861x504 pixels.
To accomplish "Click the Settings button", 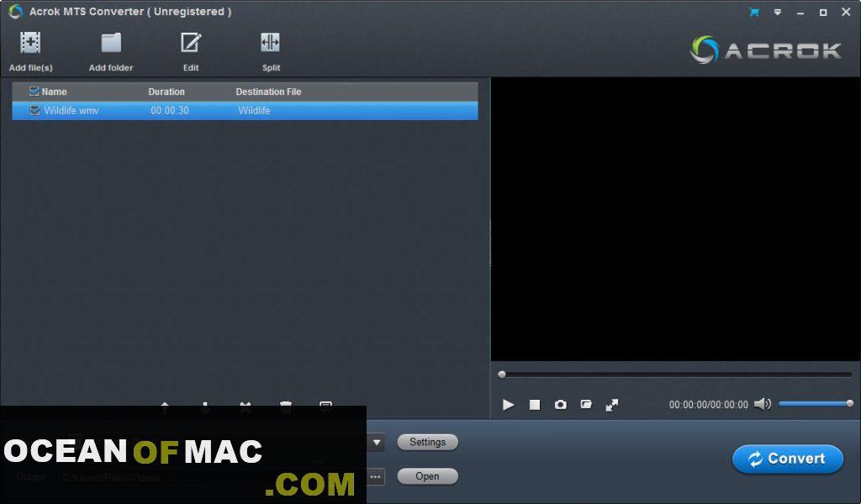I will point(427,442).
